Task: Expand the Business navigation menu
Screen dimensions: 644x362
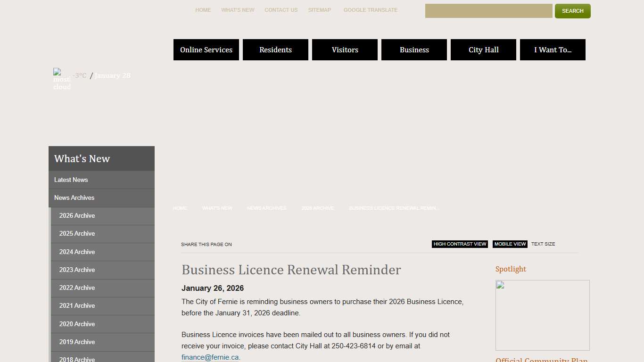Action: pyautogui.click(x=414, y=49)
